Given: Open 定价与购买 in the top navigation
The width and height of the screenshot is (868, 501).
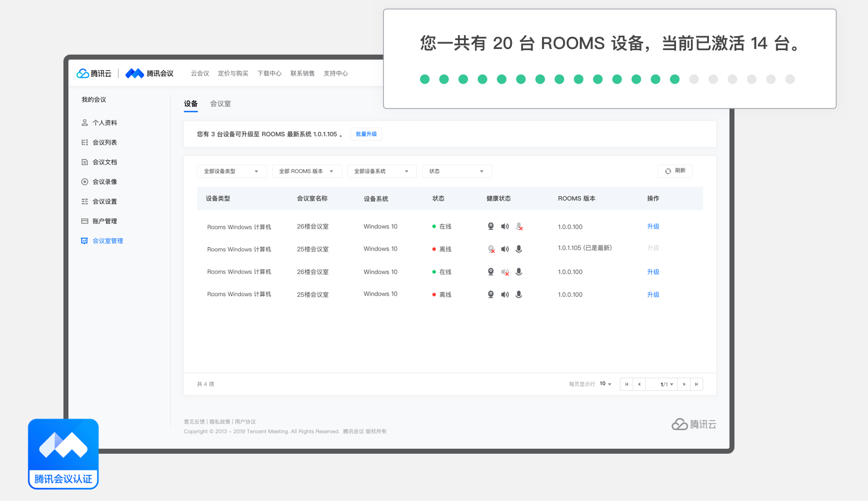Looking at the screenshot, I should click(x=233, y=73).
